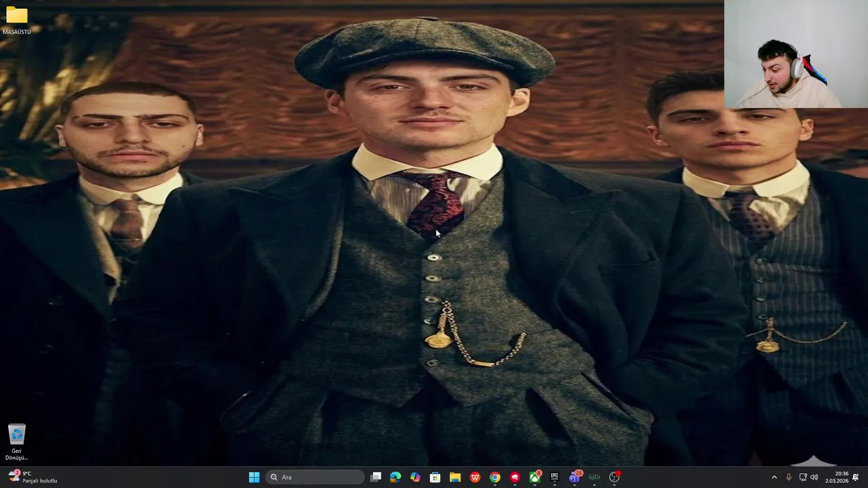868x488 pixels.
Task: Expand the hidden system tray icons
Action: tap(774, 477)
